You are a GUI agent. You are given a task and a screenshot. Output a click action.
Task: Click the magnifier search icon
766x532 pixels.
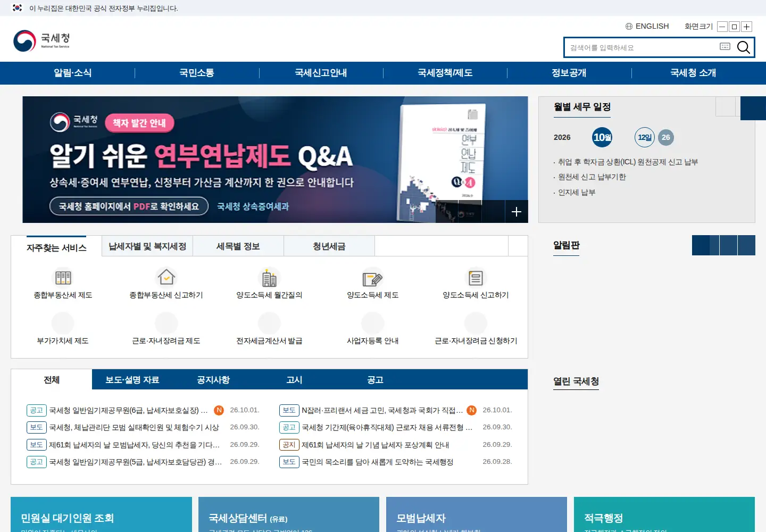(744, 47)
